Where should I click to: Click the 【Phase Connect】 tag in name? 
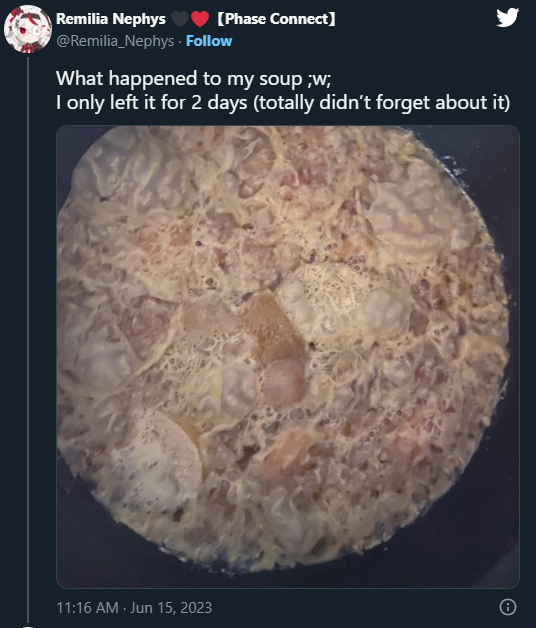click(x=276, y=19)
